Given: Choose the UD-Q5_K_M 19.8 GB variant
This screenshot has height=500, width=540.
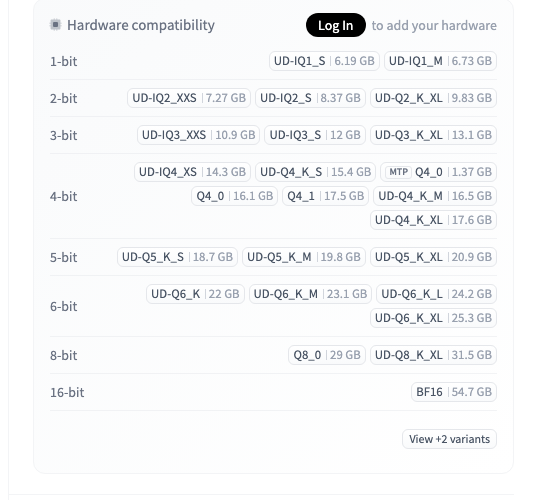Looking at the screenshot, I should pos(304,257).
